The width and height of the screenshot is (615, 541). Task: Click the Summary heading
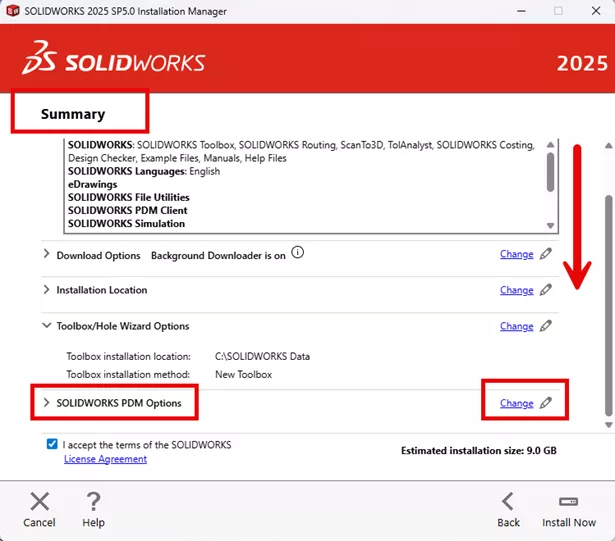(73, 114)
